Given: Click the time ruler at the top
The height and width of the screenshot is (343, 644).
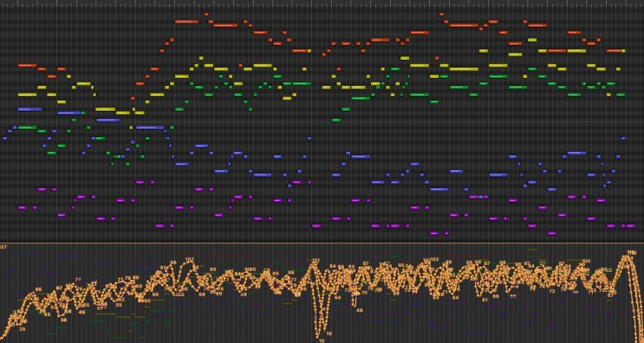Looking at the screenshot, I should coord(322,3).
